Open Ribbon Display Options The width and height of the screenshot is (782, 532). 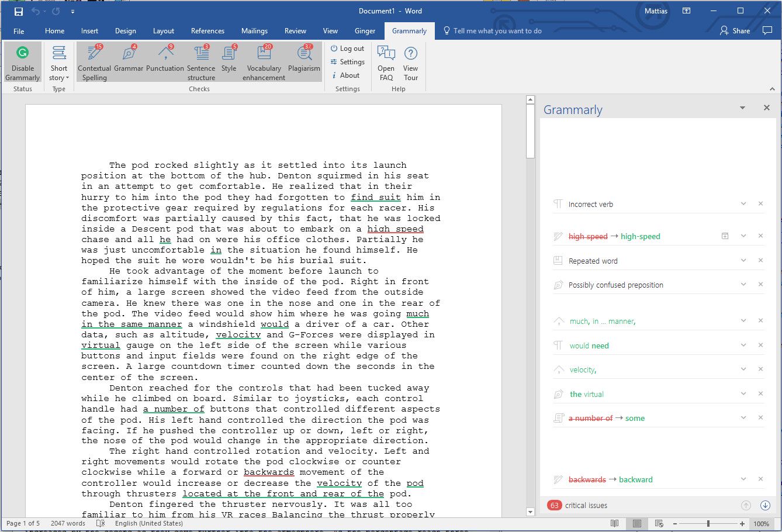(x=687, y=11)
